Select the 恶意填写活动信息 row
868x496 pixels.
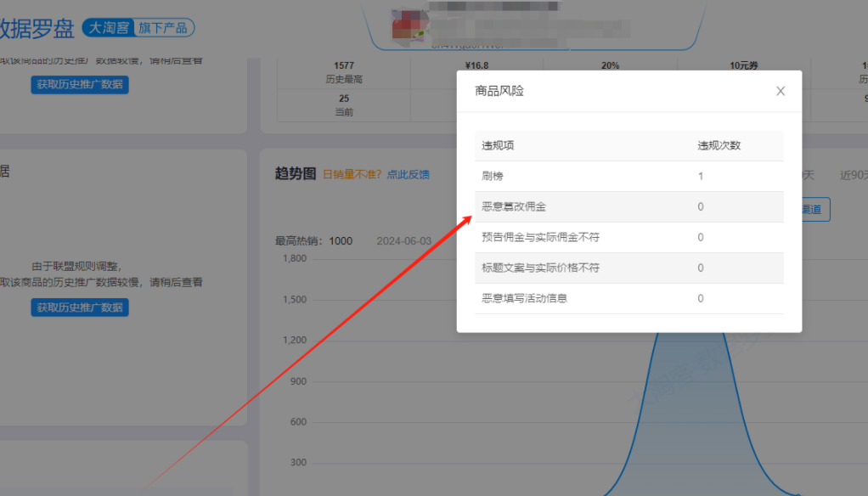coord(628,298)
